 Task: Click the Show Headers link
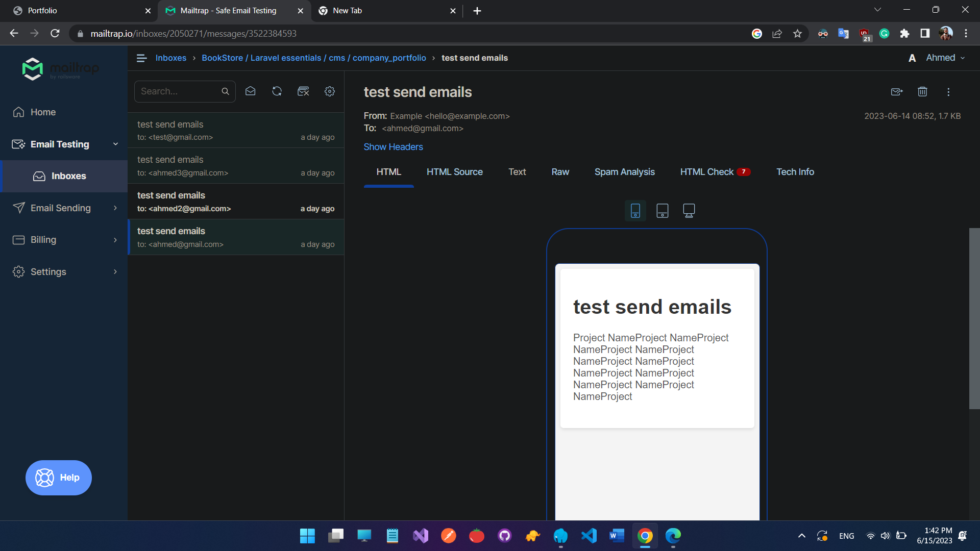(393, 147)
